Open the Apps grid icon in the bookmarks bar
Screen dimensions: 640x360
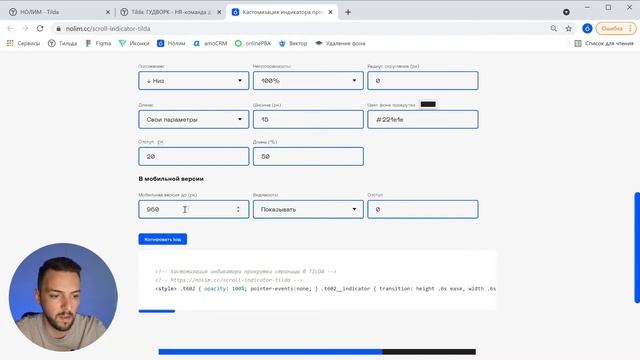click(x=10, y=43)
